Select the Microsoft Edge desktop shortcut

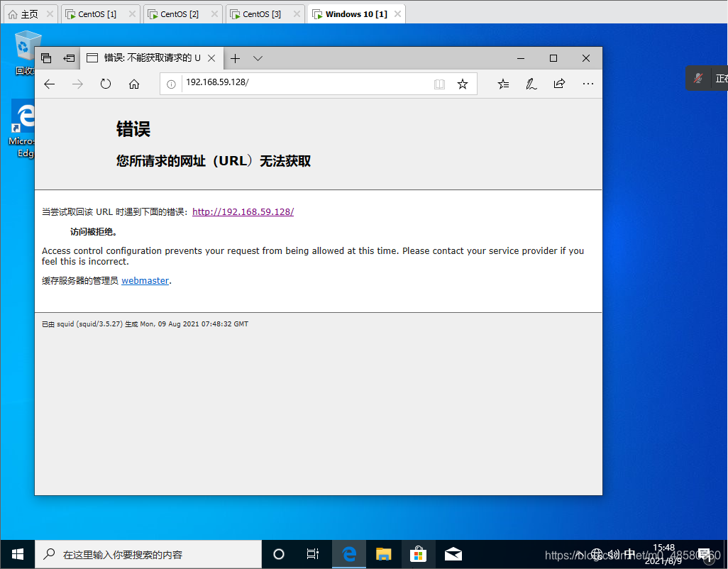click(21, 129)
